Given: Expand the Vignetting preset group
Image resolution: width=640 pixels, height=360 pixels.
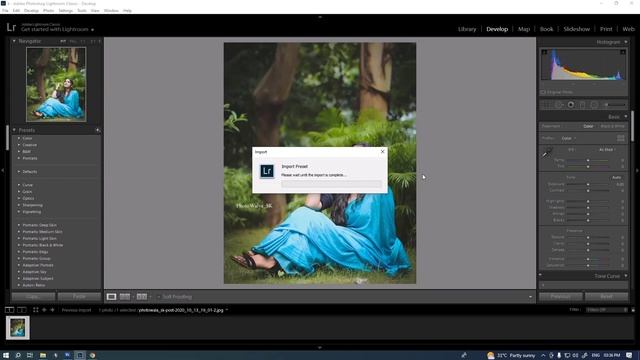Looking at the screenshot, I should point(19,212).
